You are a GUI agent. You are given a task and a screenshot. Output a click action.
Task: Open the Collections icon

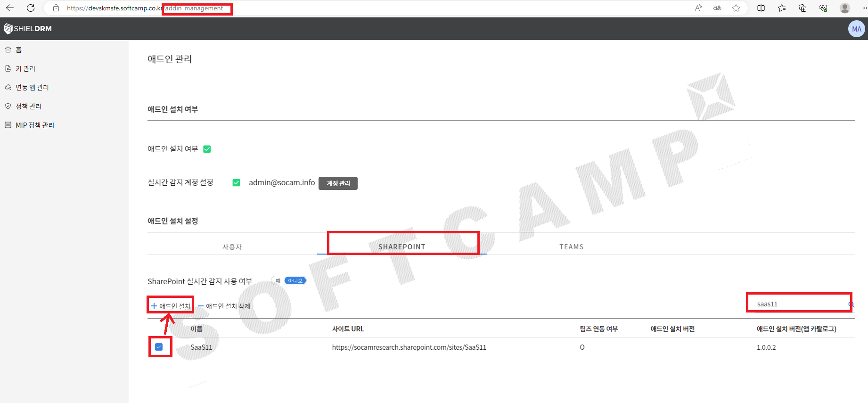(802, 8)
